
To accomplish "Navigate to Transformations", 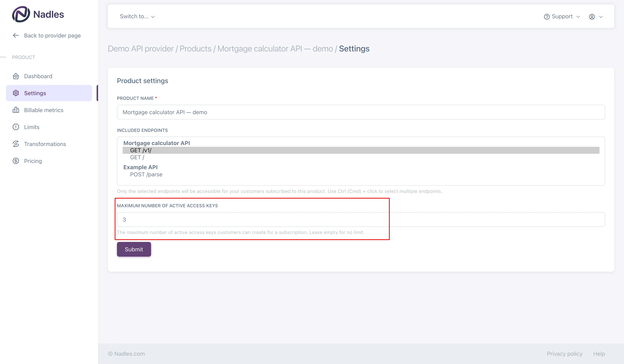I will 49,144.
